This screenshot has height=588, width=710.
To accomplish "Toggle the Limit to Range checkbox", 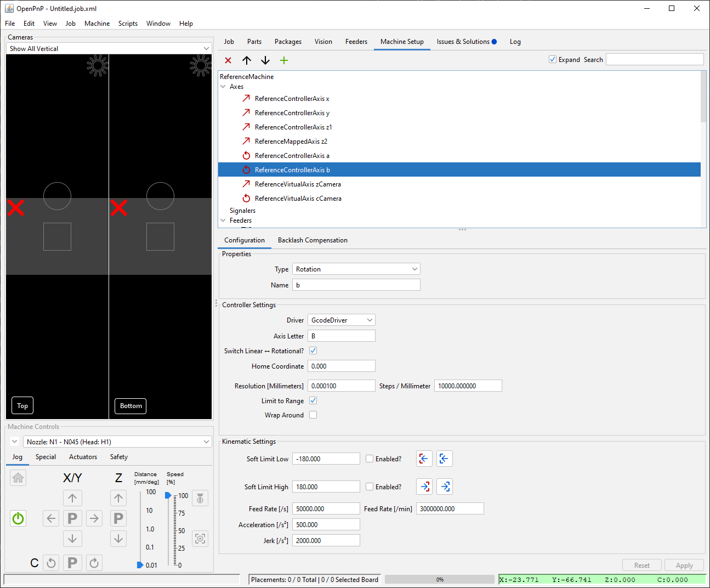I will [313, 401].
